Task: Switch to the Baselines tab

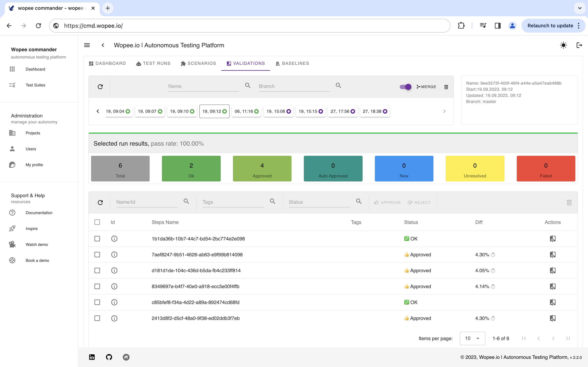Action: click(292, 63)
